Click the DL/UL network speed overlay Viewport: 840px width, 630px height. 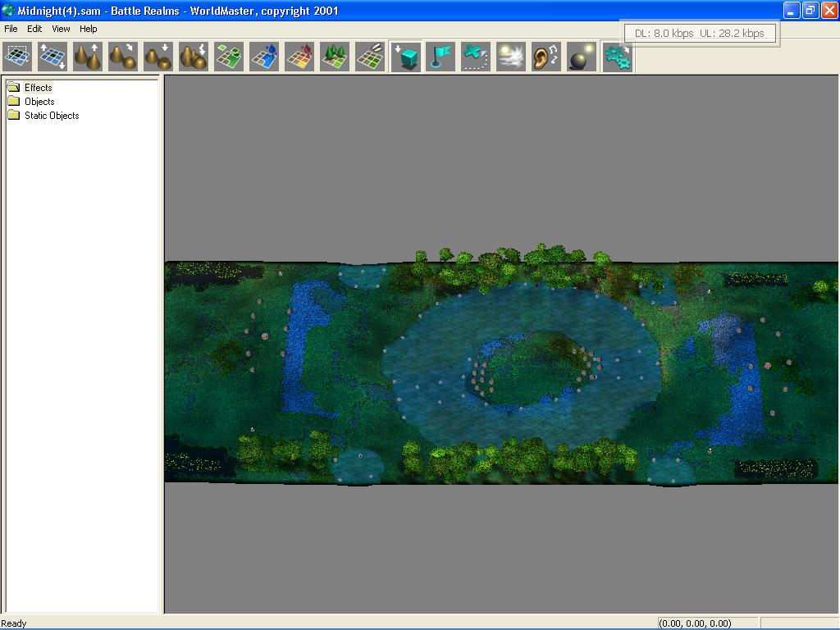tap(699, 33)
